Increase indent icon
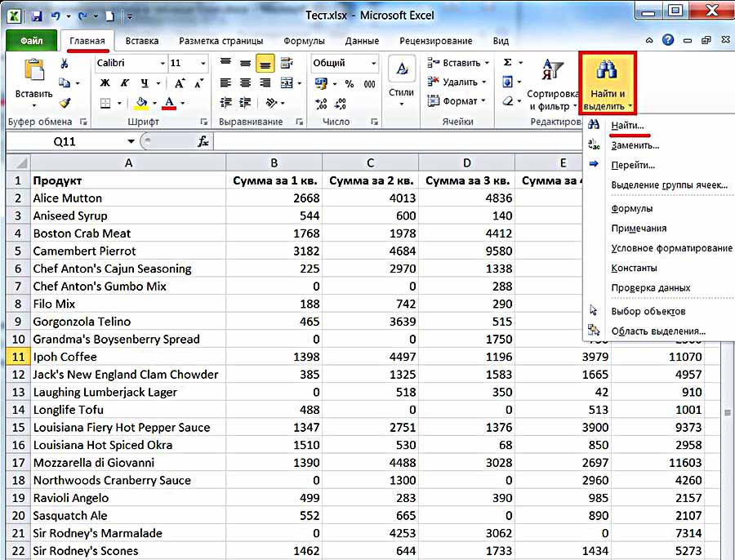 point(245,103)
